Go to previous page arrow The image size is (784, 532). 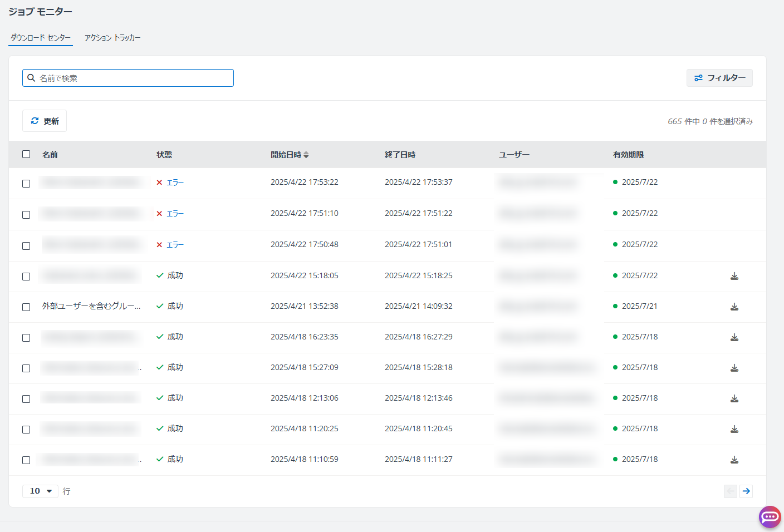[731, 491]
